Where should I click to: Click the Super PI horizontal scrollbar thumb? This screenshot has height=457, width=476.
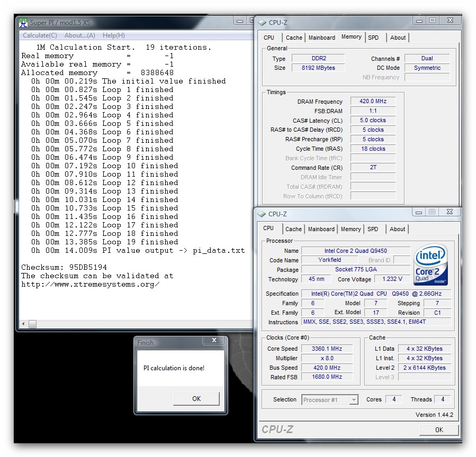(32, 324)
